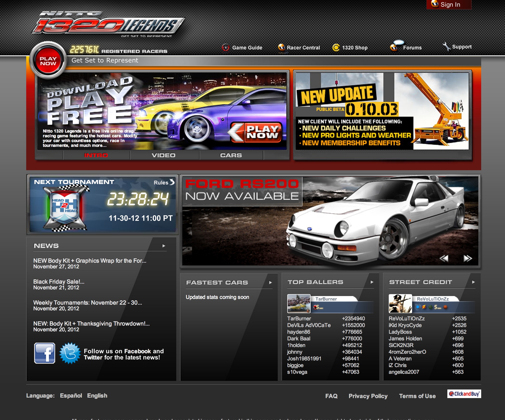Image resolution: width=505 pixels, height=420 pixels.
Task: Open the Game Guide menu
Action: tap(247, 48)
